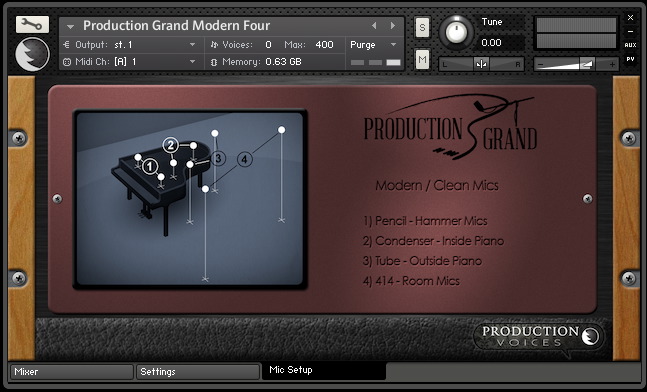Select mic marker 4 room mics

[244, 159]
